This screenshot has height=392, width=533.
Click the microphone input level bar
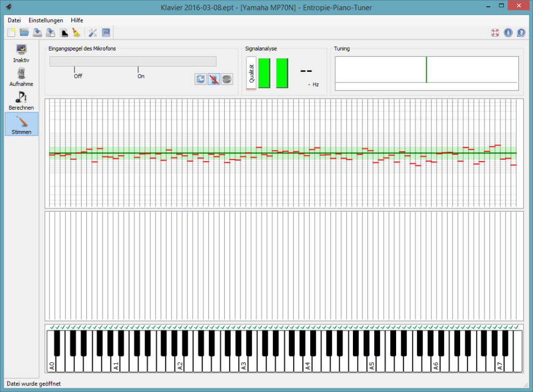pyautogui.click(x=133, y=61)
